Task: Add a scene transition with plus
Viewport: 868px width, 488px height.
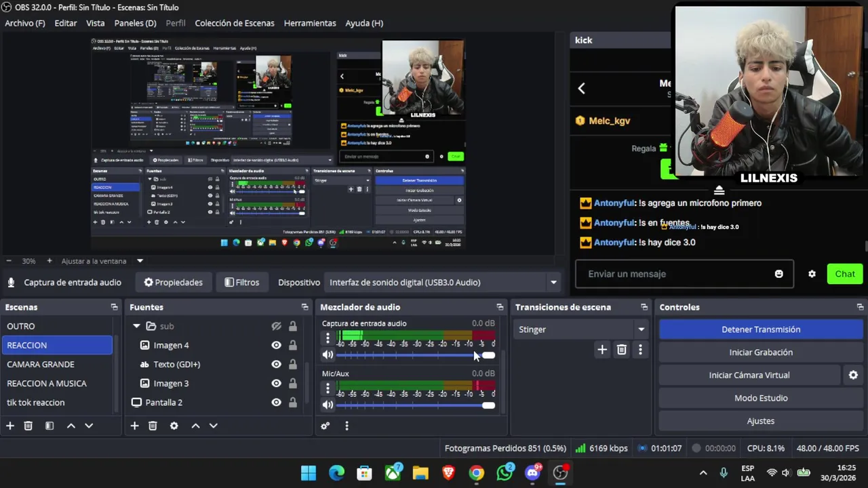Action: [602, 350]
